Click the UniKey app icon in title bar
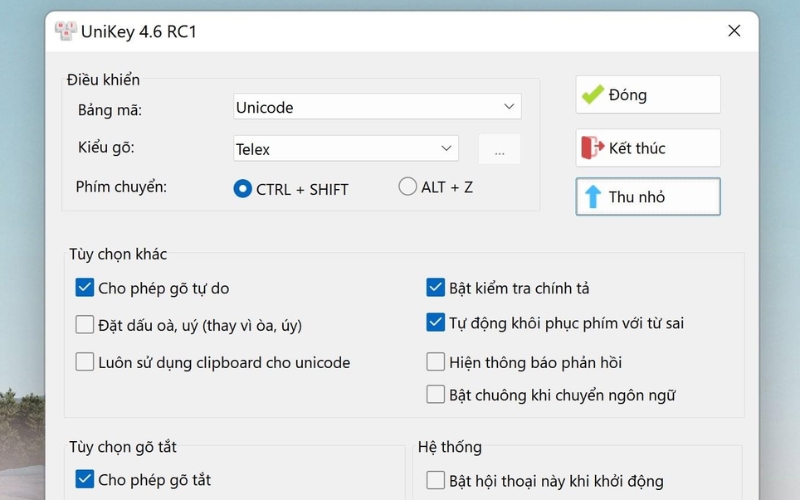The image size is (800, 500). coord(65,31)
